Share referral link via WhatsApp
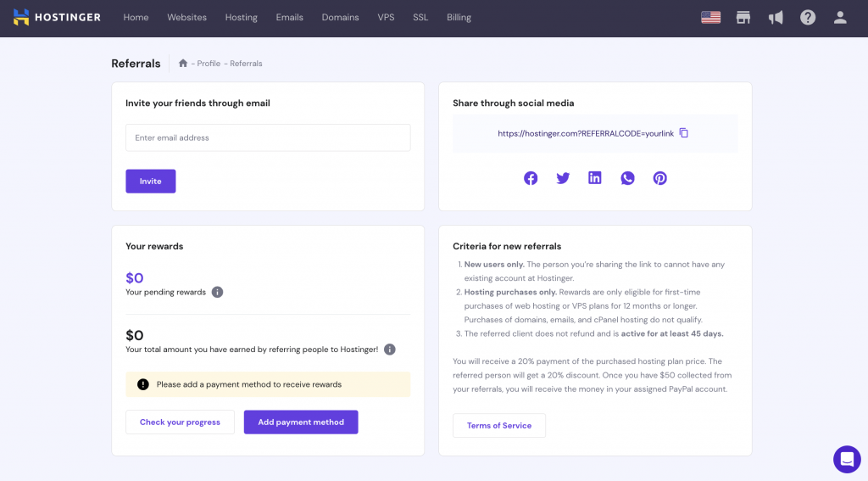 coord(627,178)
